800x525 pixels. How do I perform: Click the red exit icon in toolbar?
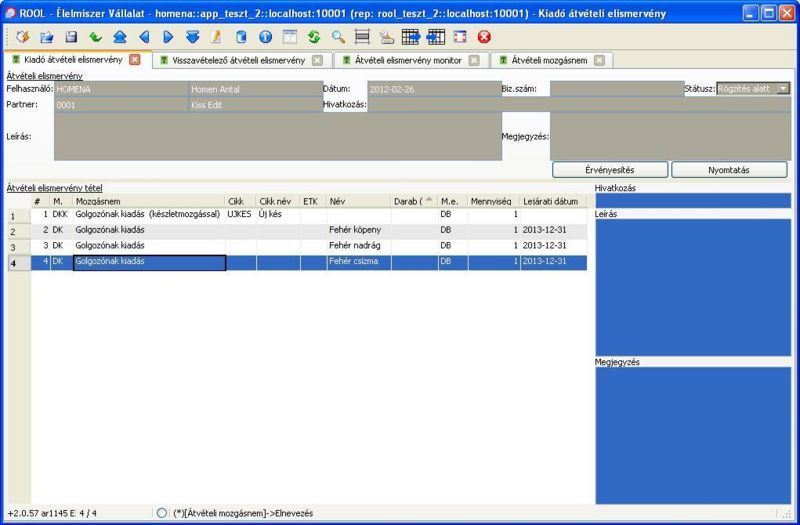tap(484, 37)
